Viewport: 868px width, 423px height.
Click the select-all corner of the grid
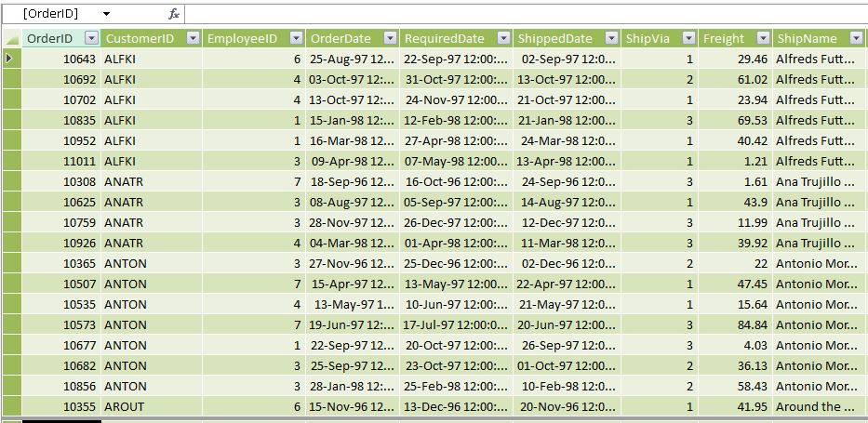11,39
